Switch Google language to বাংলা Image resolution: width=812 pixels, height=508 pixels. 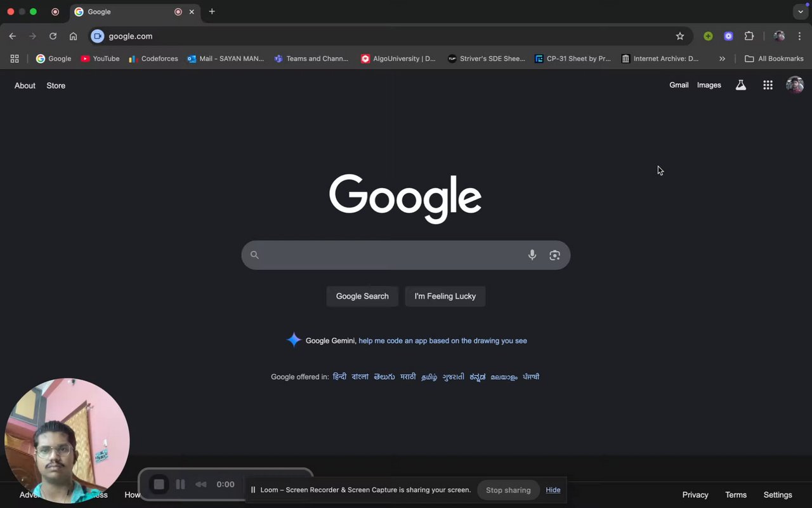[x=360, y=377]
